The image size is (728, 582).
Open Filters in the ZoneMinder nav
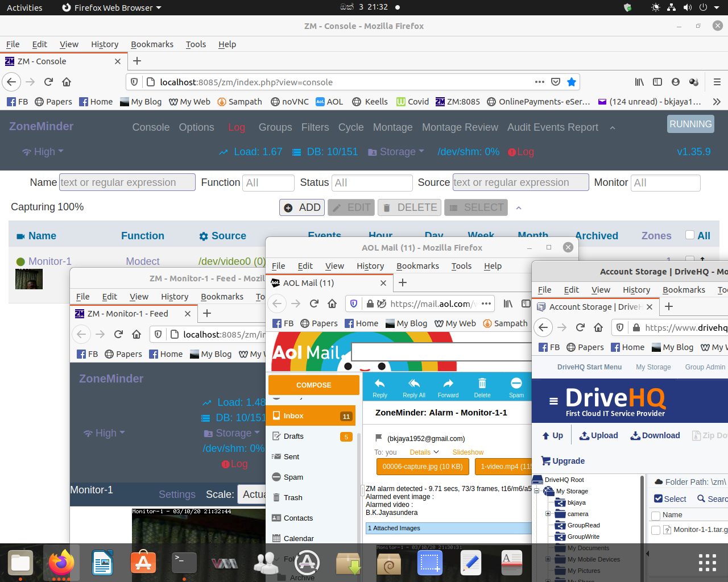click(x=315, y=127)
